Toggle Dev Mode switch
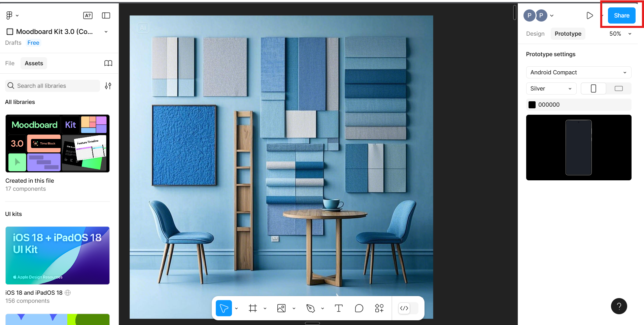Viewport: 644px width, 325px height. click(x=408, y=308)
